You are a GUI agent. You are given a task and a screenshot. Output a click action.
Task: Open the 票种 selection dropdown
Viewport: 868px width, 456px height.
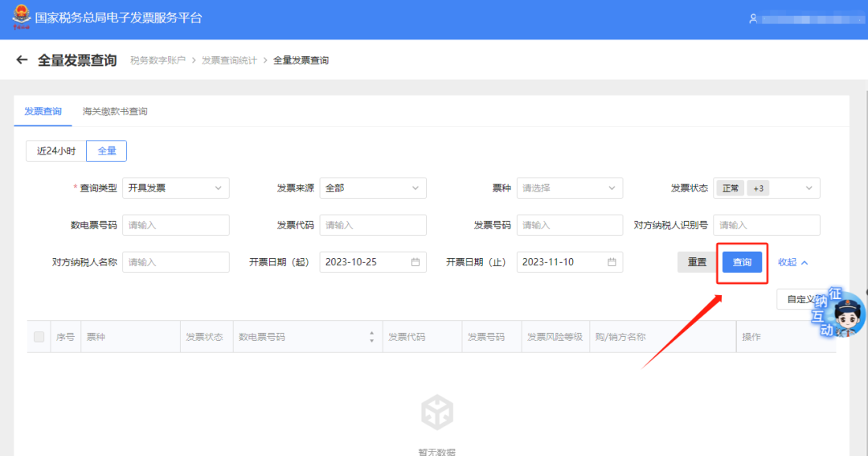(x=569, y=188)
